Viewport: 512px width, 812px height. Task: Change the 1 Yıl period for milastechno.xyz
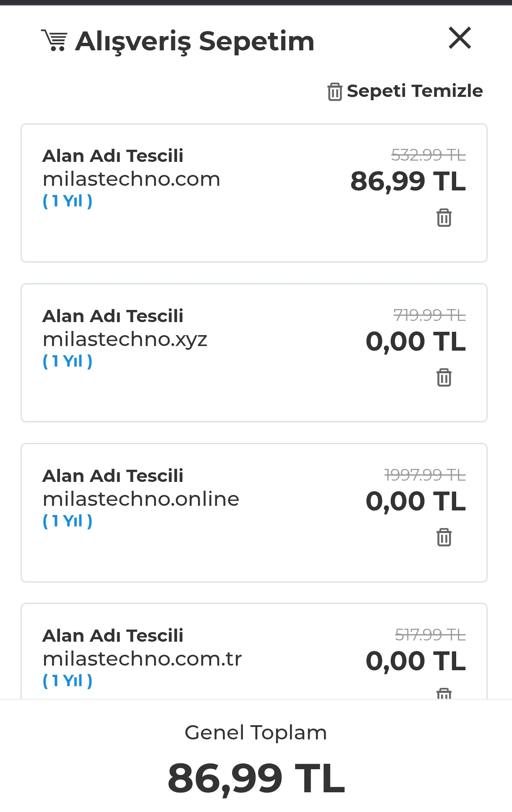(67, 361)
